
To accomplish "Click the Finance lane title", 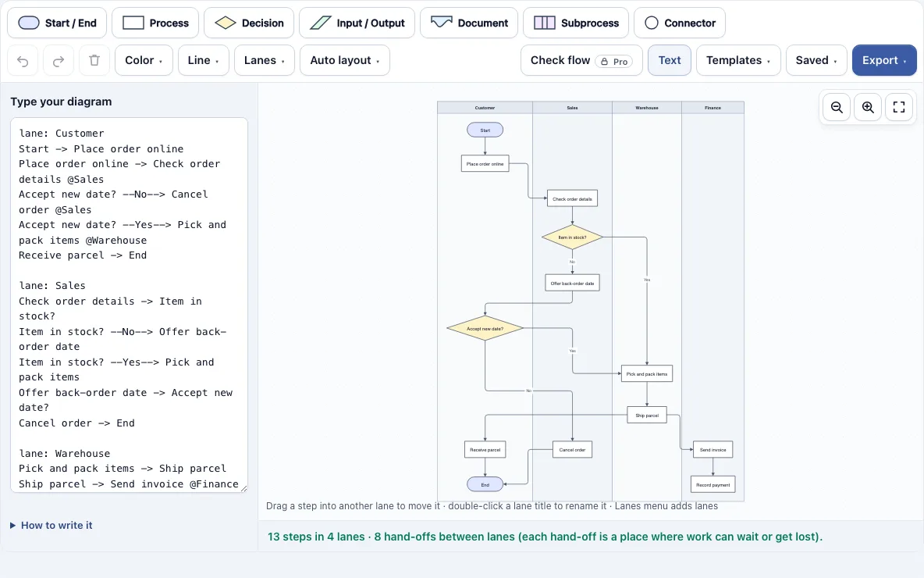I will pos(713,108).
